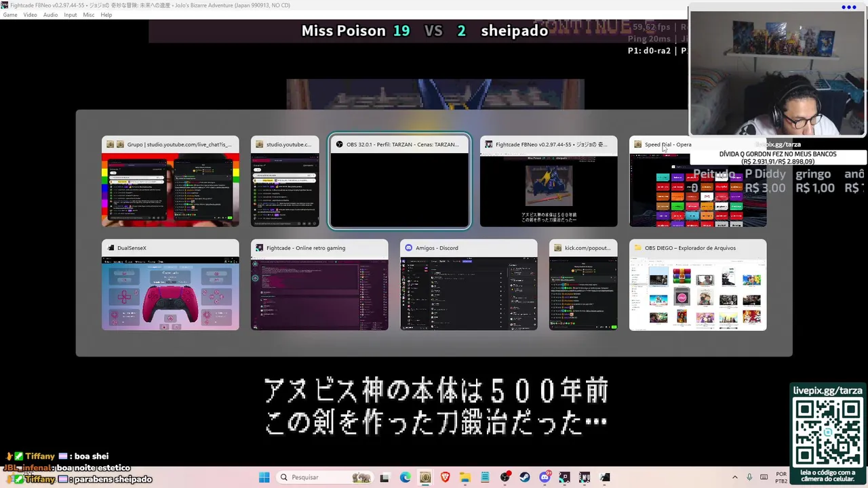Click the Discord icon beside Amigos - Discord title
The height and width of the screenshot is (488, 868).
(408, 248)
